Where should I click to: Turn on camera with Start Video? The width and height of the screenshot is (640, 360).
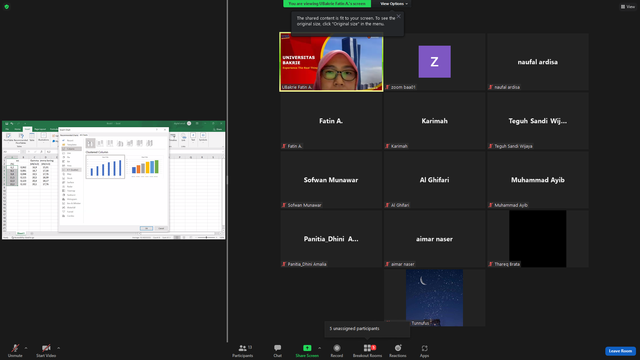click(x=46, y=350)
